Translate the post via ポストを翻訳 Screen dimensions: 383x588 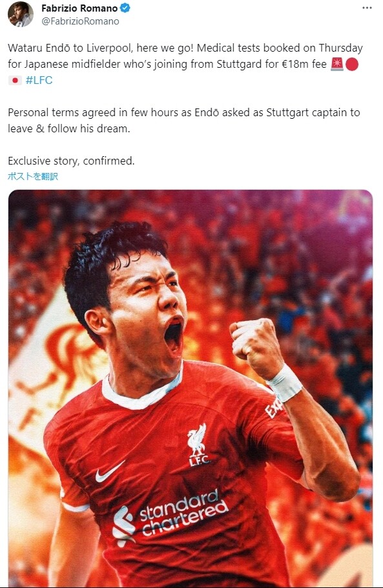pyautogui.click(x=33, y=176)
